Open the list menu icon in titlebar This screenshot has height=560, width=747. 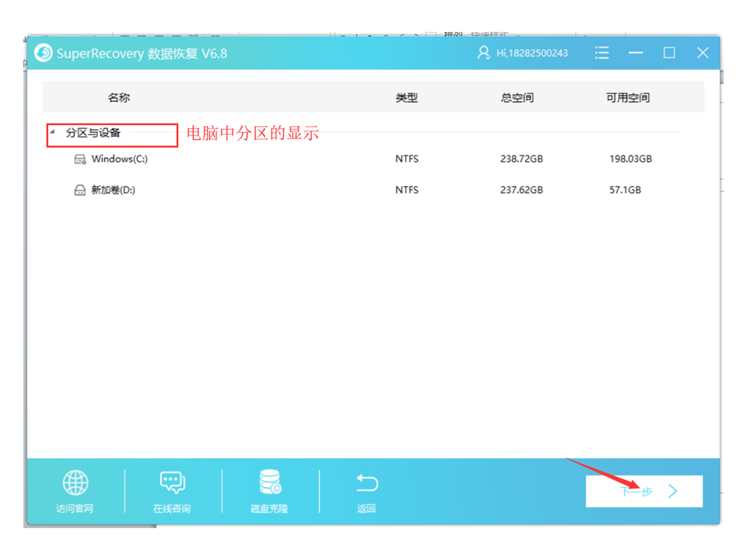[x=601, y=52]
